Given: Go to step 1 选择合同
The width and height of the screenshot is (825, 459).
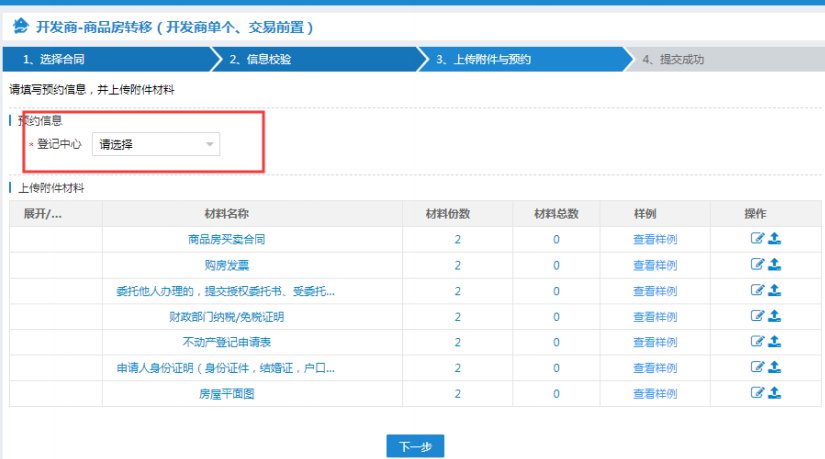Looking at the screenshot, I should click(107, 59).
